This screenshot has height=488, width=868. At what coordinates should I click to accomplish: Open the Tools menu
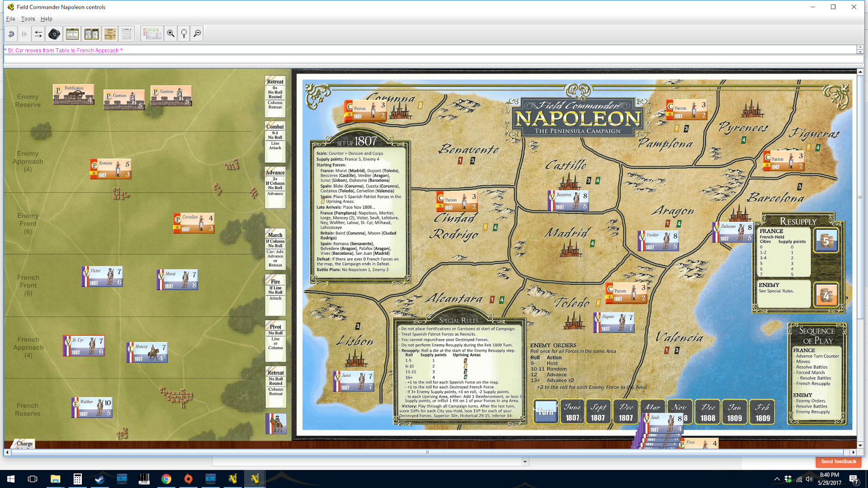coord(28,18)
